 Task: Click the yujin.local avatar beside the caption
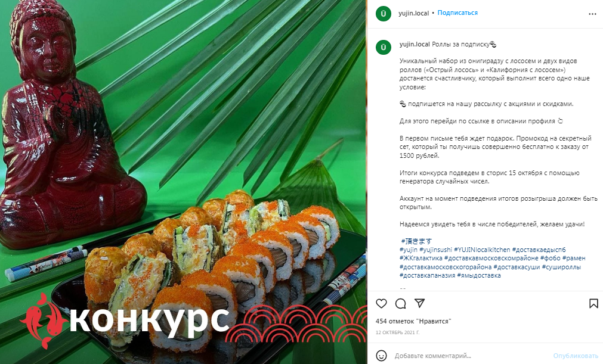coord(384,47)
